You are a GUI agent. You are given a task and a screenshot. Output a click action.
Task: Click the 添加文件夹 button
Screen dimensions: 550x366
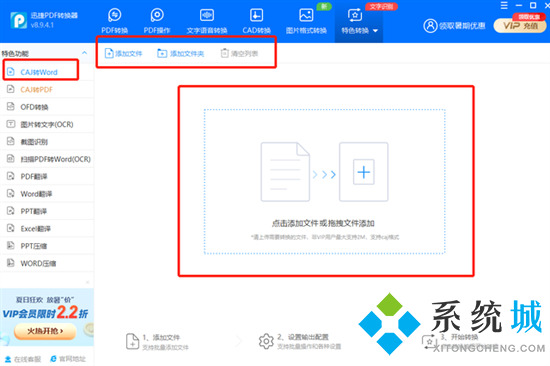click(181, 53)
